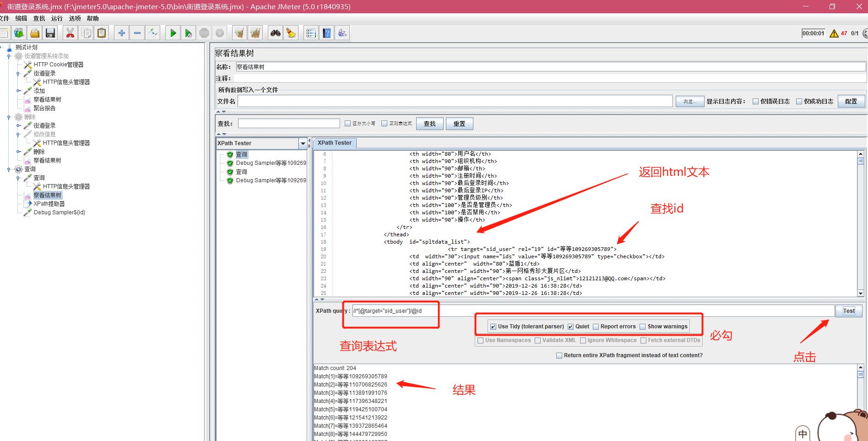Disable the Quiet checkbox
Image resolution: width=868 pixels, height=441 pixels.
tap(571, 326)
